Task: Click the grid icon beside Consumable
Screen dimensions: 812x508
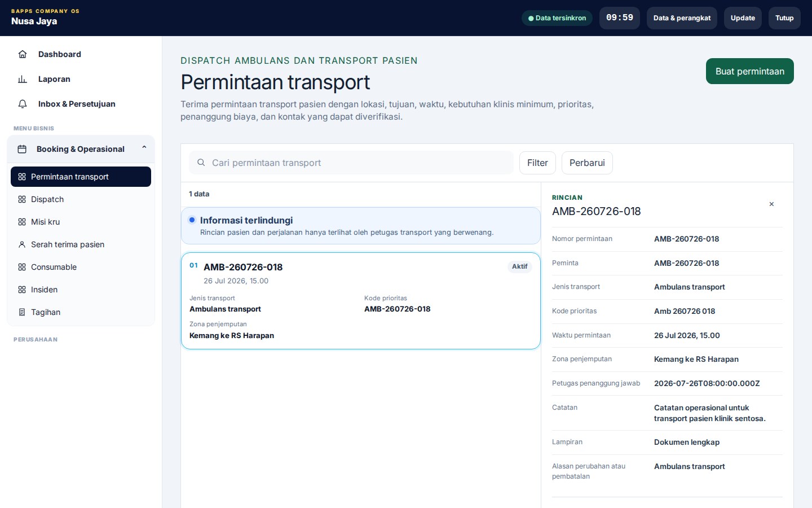Action: (x=22, y=267)
